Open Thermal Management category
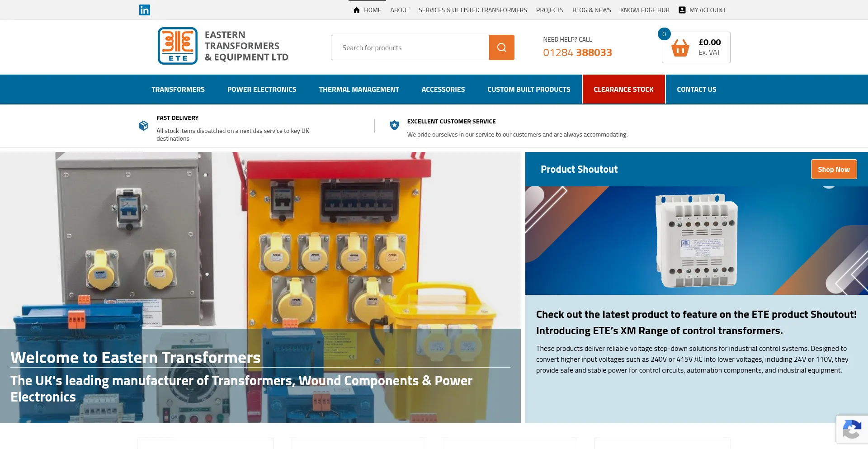The width and height of the screenshot is (868, 449). pos(359,90)
